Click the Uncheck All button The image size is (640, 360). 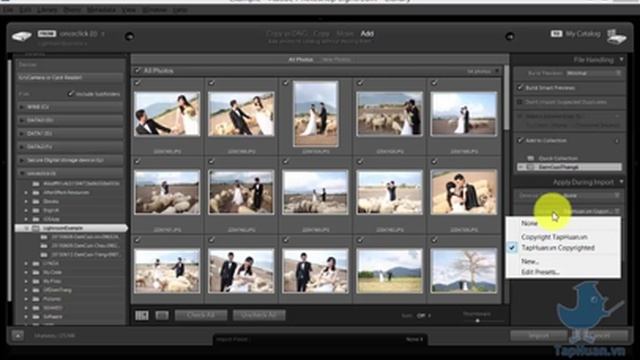[x=259, y=315]
